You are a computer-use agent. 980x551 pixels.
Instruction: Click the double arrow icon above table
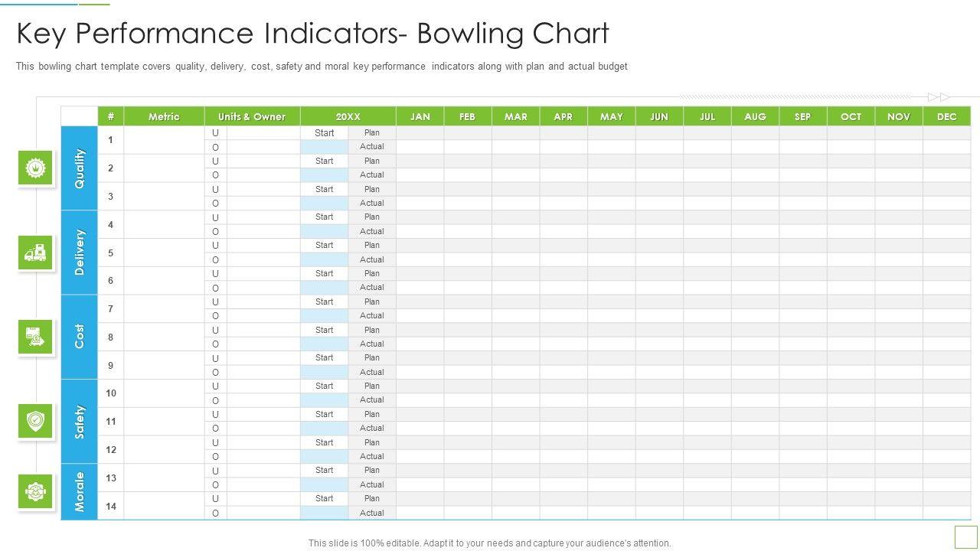(x=939, y=97)
